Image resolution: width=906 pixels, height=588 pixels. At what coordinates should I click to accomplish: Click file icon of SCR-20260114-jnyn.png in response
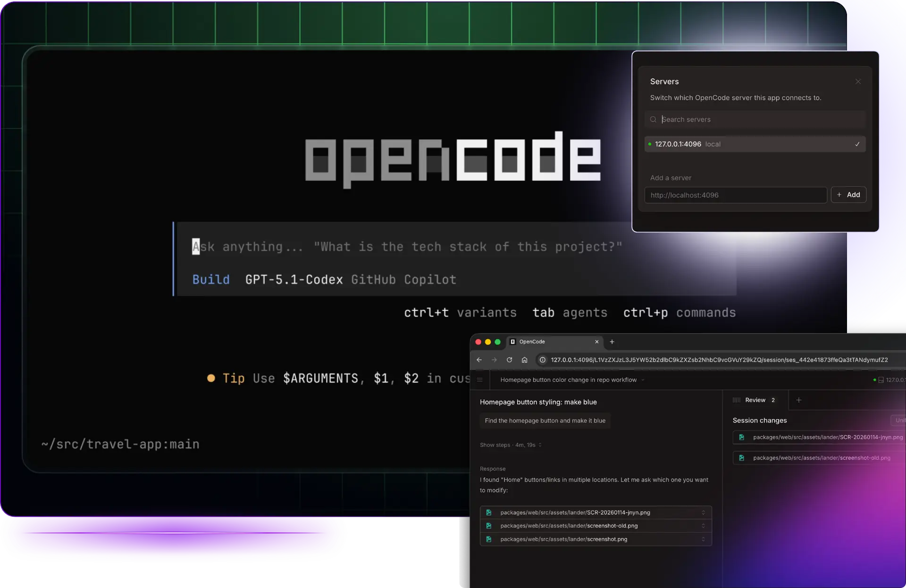(489, 512)
